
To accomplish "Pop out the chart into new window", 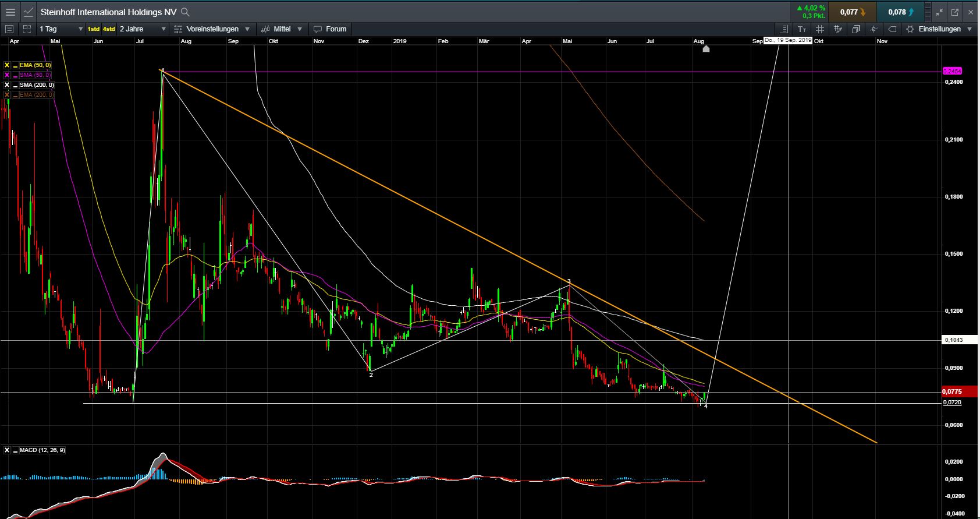I will pos(955,12).
